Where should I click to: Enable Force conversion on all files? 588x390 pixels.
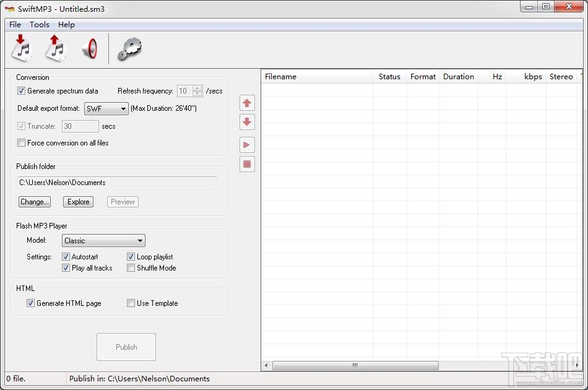click(x=22, y=143)
